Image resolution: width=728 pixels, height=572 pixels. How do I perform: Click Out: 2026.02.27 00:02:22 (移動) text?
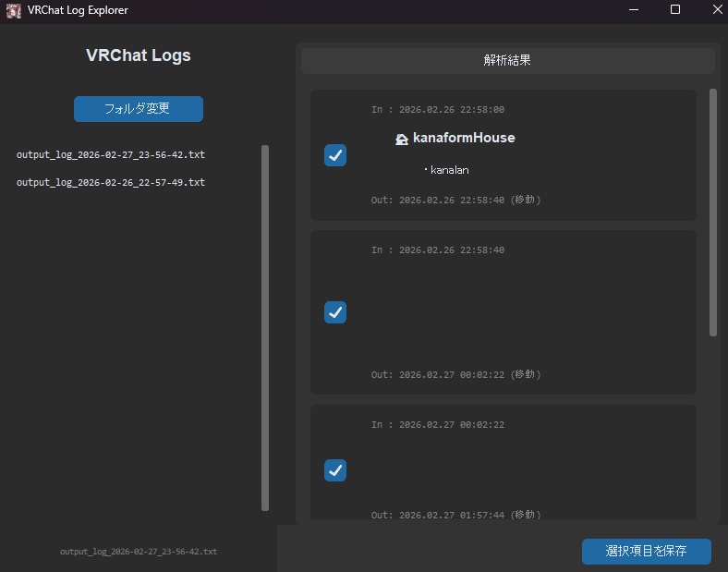(x=456, y=374)
